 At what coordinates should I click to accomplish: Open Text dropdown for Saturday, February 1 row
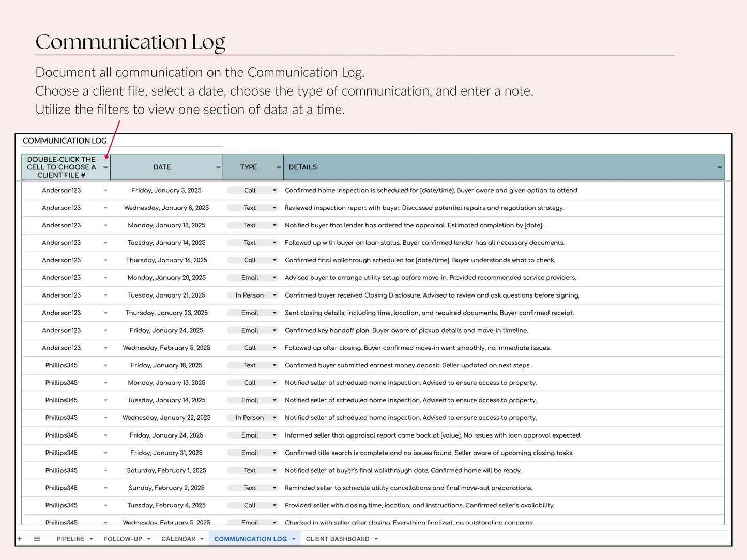point(253,470)
